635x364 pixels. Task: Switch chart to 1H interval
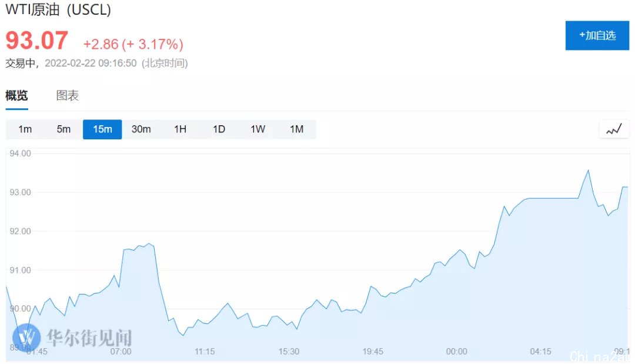(x=181, y=129)
